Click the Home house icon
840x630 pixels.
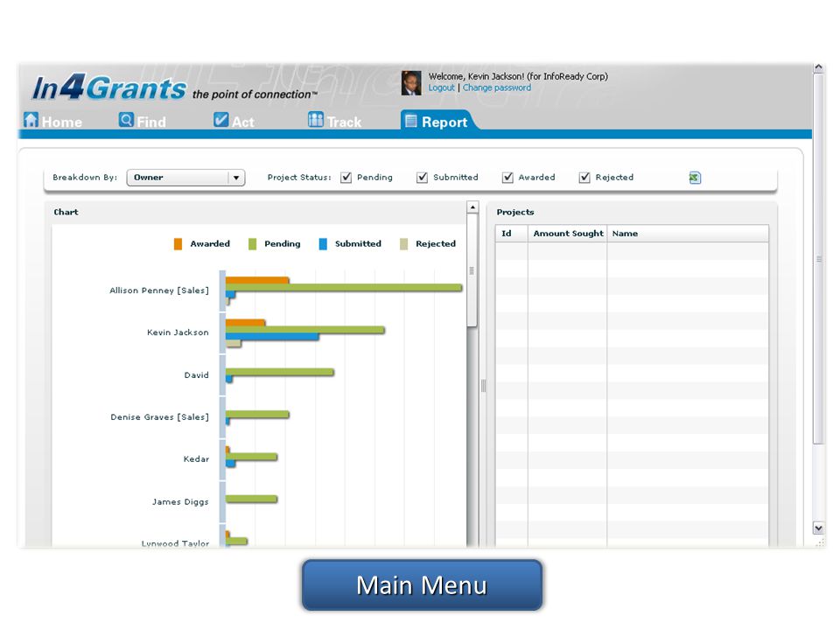click(31, 120)
